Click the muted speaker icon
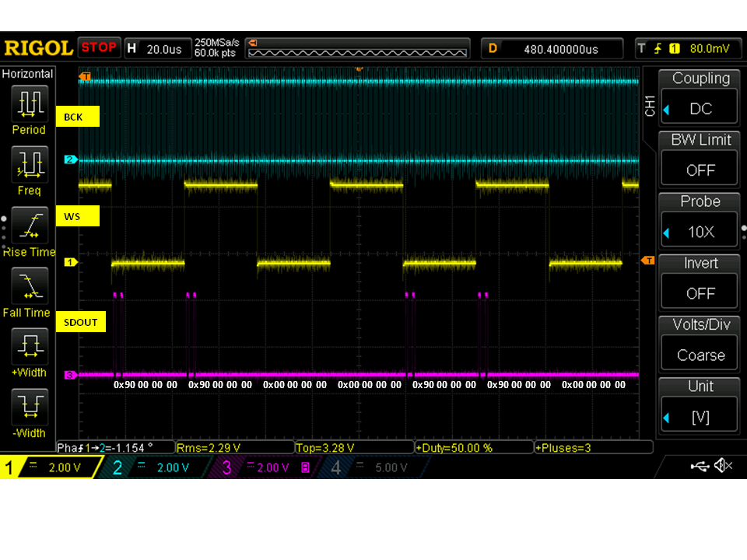This screenshot has width=747, height=560. pyautogui.click(x=723, y=465)
